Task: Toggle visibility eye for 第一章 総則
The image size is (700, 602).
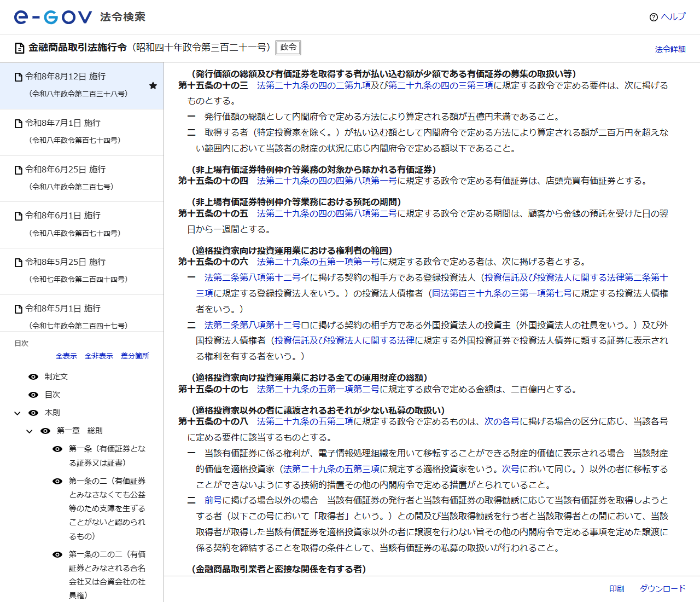Action: pos(45,431)
